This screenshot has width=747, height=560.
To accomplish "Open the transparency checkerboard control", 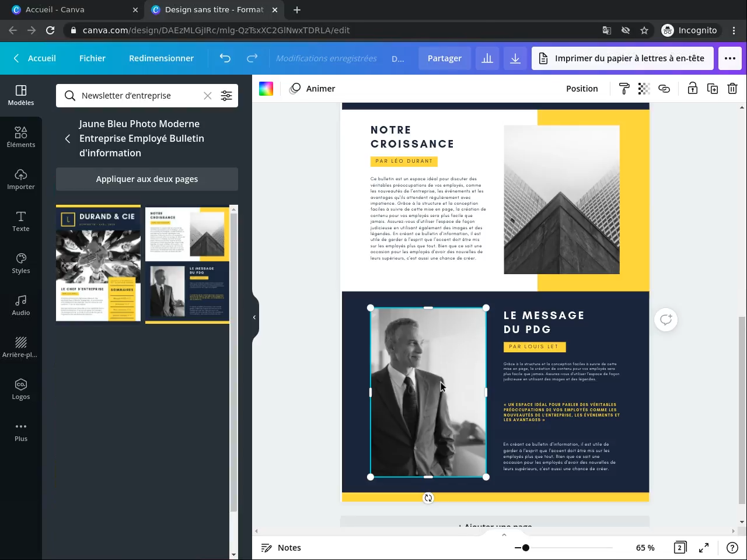I will pyautogui.click(x=644, y=89).
